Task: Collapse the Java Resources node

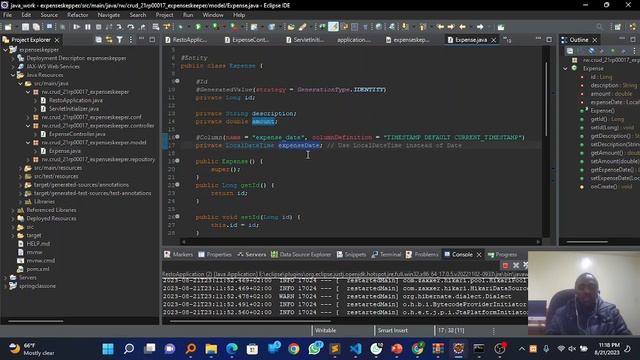Action: tap(13, 75)
